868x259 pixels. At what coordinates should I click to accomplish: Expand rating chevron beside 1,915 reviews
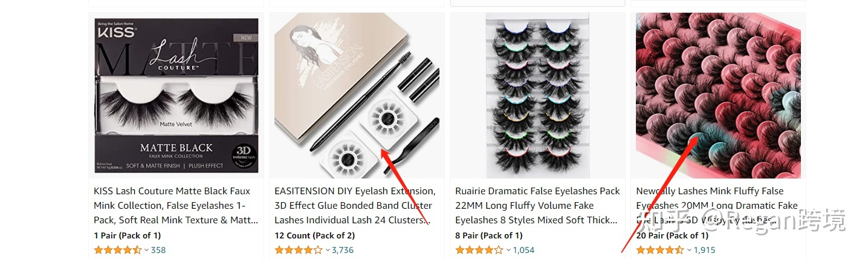[689, 250]
